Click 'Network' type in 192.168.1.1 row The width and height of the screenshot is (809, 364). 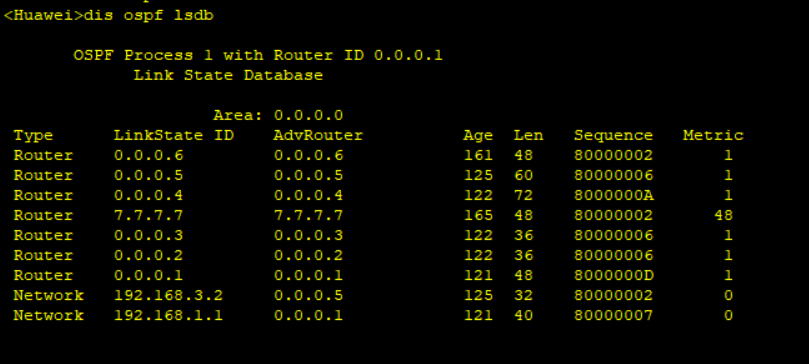click(x=48, y=316)
